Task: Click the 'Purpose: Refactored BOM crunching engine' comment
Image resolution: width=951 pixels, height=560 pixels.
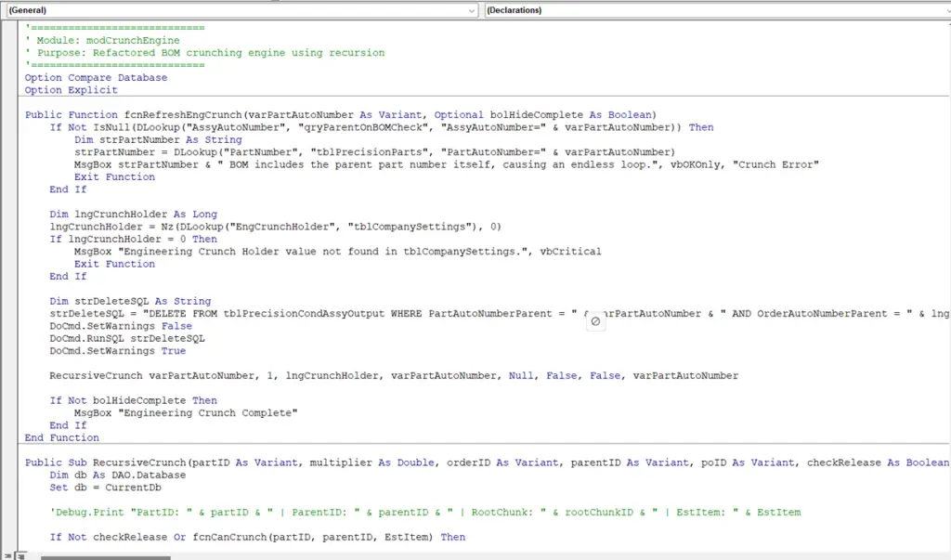Action: tap(204, 53)
